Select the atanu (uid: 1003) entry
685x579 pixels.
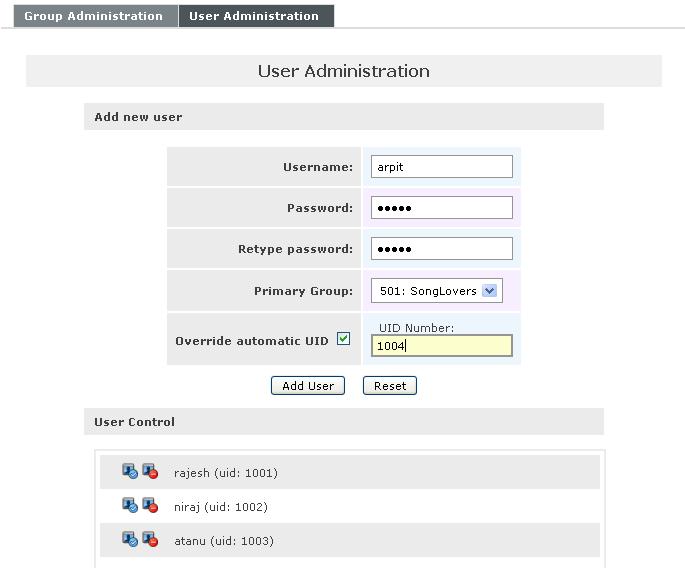click(x=224, y=541)
